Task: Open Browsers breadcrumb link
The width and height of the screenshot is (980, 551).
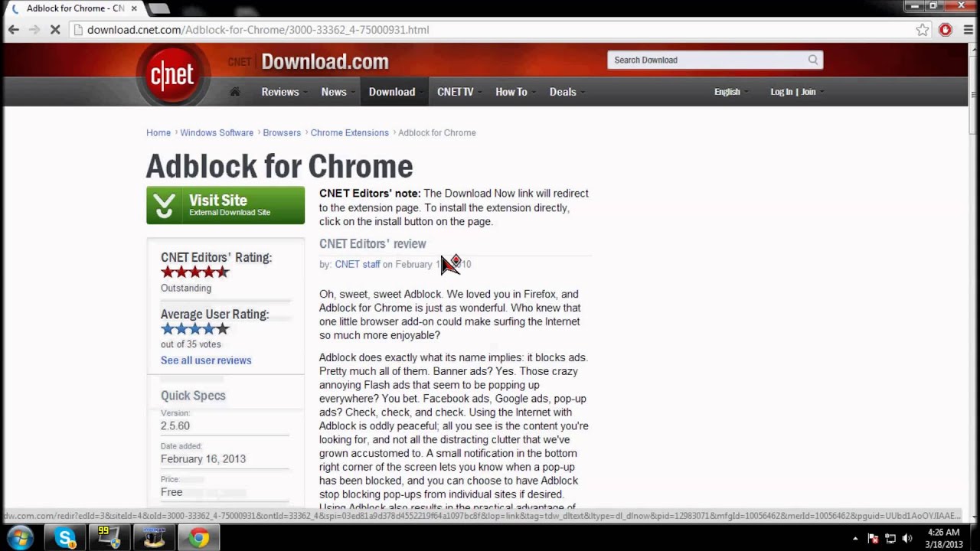Action: (282, 132)
